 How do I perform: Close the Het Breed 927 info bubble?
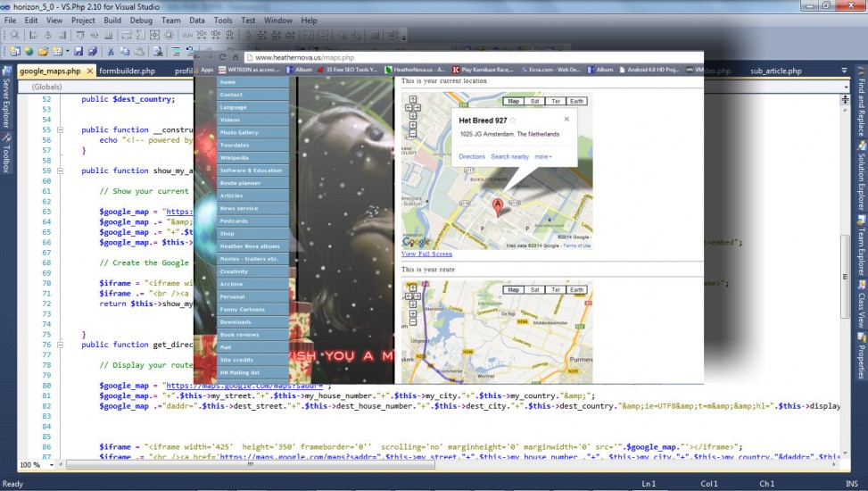click(x=566, y=119)
